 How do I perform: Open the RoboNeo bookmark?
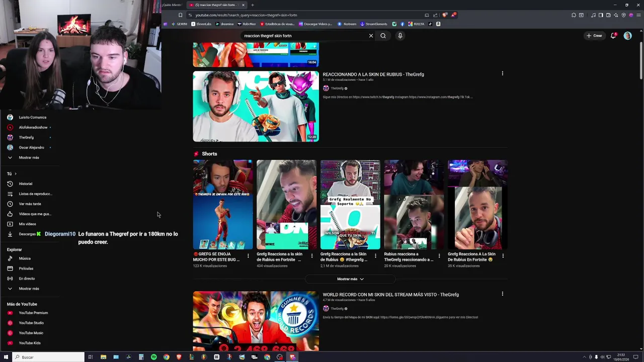point(247,24)
